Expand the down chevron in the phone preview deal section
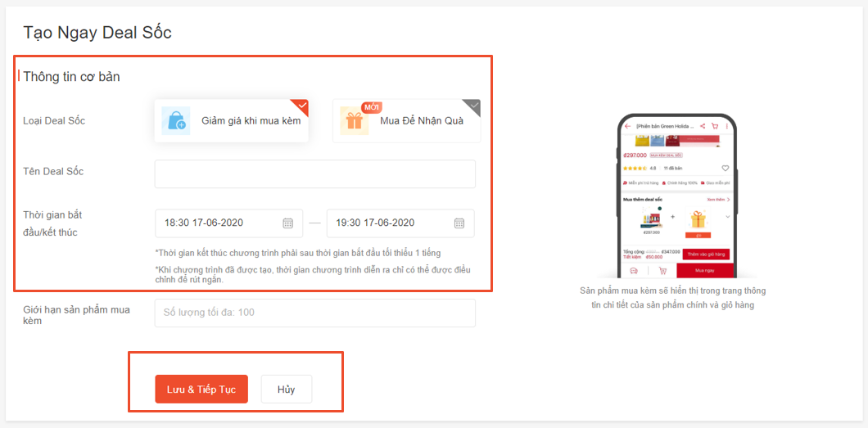868x428 pixels. pos(727,216)
